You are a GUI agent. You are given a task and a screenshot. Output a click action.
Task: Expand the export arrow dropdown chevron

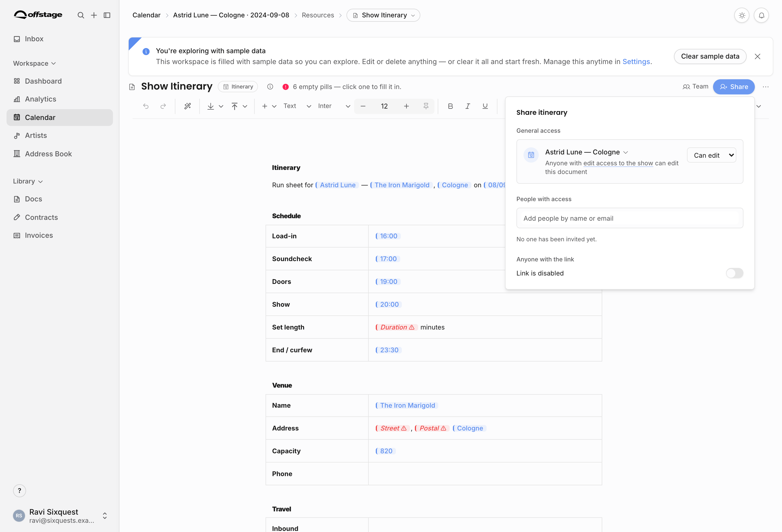click(245, 106)
